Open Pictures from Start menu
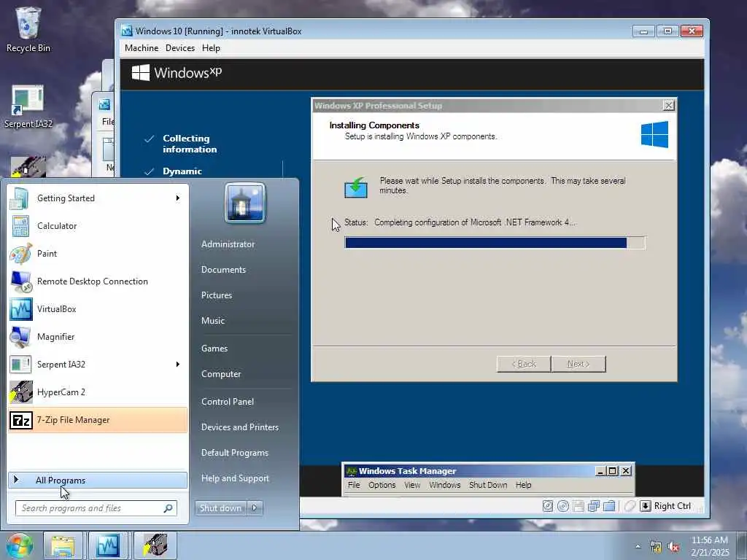Image resolution: width=747 pixels, height=560 pixels. 216,295
